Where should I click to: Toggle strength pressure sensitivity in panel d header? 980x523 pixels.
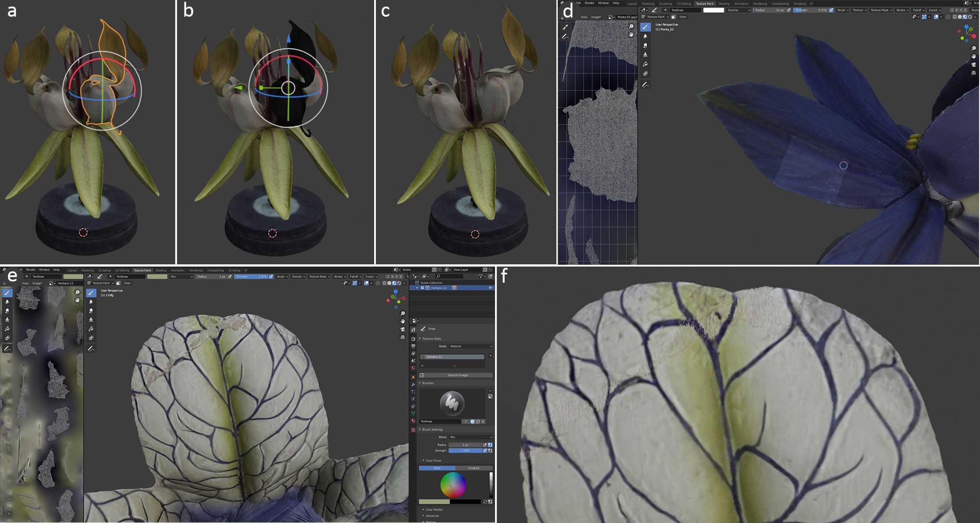[831, 10]
